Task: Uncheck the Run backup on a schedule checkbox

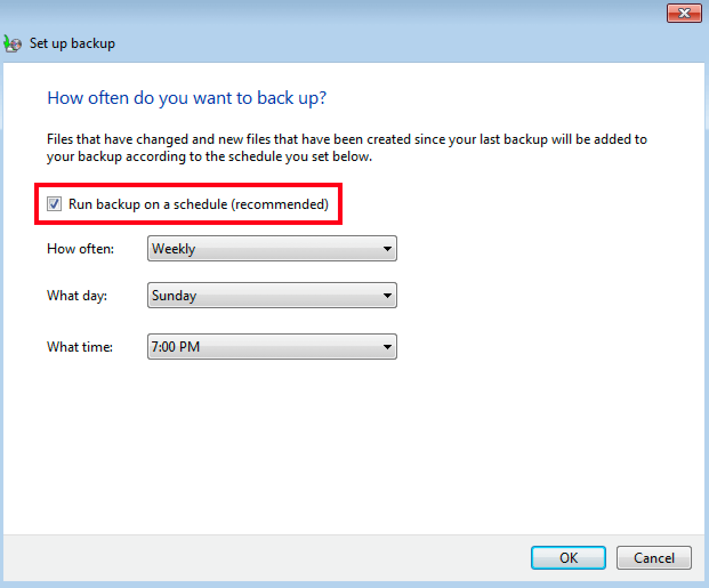Action: (54, 204)
